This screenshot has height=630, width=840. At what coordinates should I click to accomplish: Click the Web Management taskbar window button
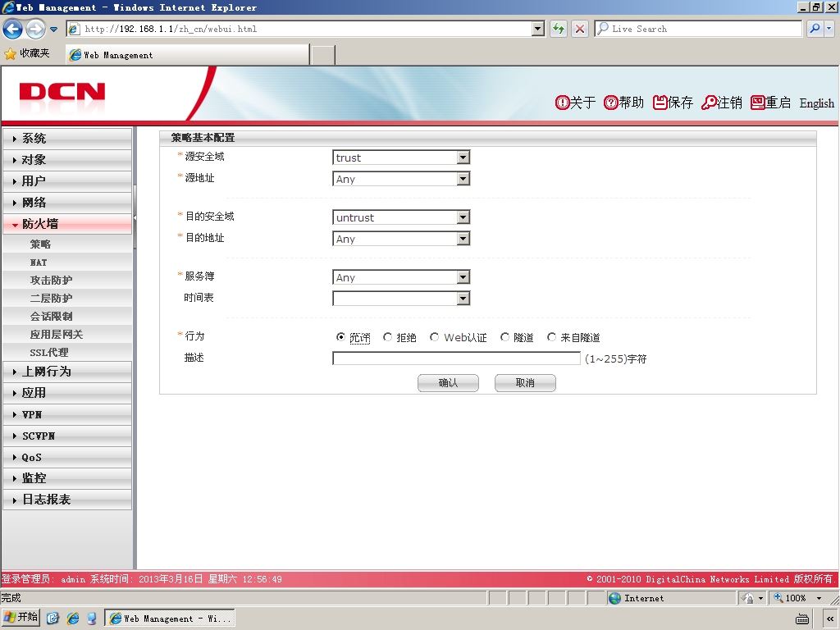click(169, 619)
